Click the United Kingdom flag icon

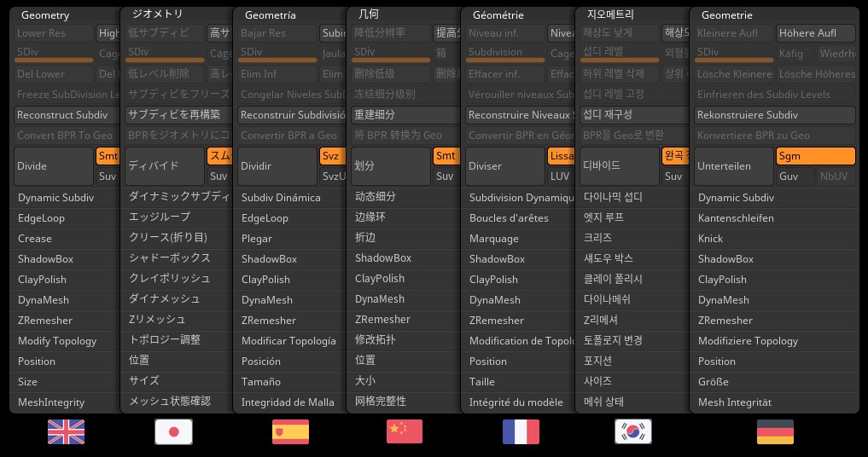point(66,431)
